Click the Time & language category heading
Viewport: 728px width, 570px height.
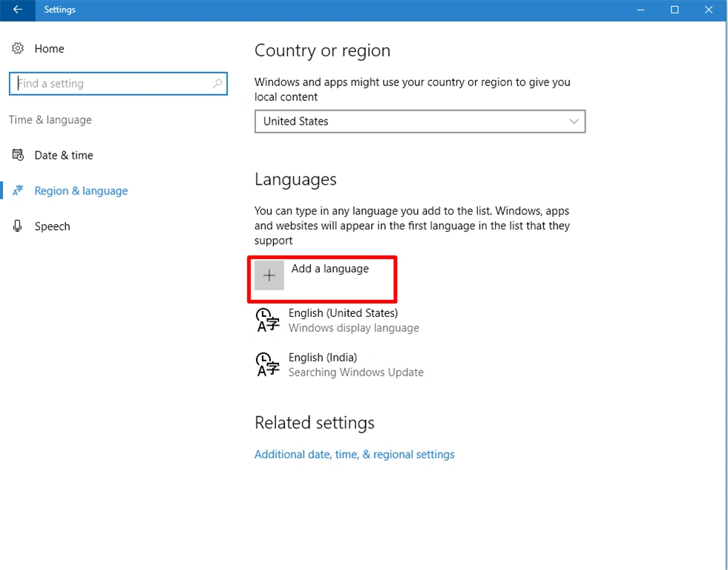(x=50, y=119)
